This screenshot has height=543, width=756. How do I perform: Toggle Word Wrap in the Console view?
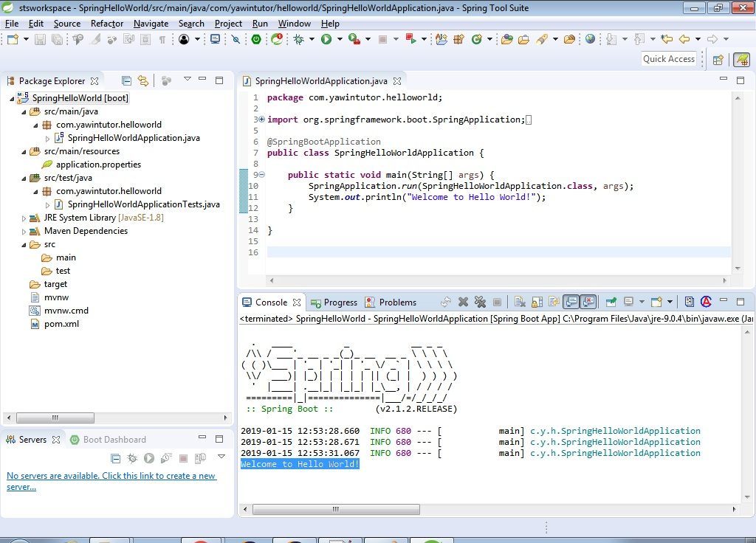(x=554, y=301)
